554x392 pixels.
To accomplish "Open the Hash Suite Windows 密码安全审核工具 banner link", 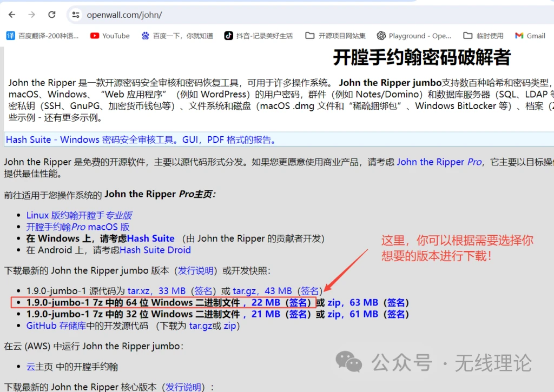I will pos(141,139).
